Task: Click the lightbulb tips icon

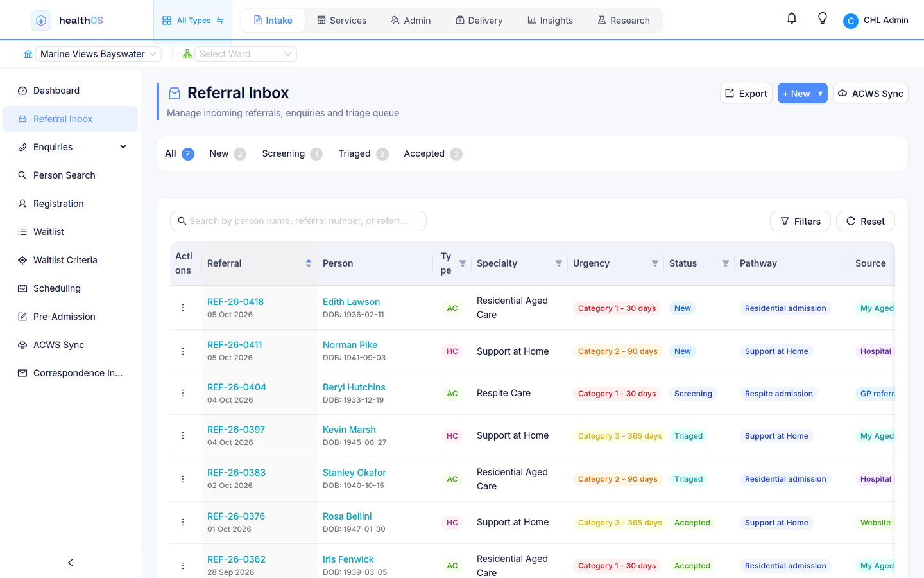Action: point(823,19)
